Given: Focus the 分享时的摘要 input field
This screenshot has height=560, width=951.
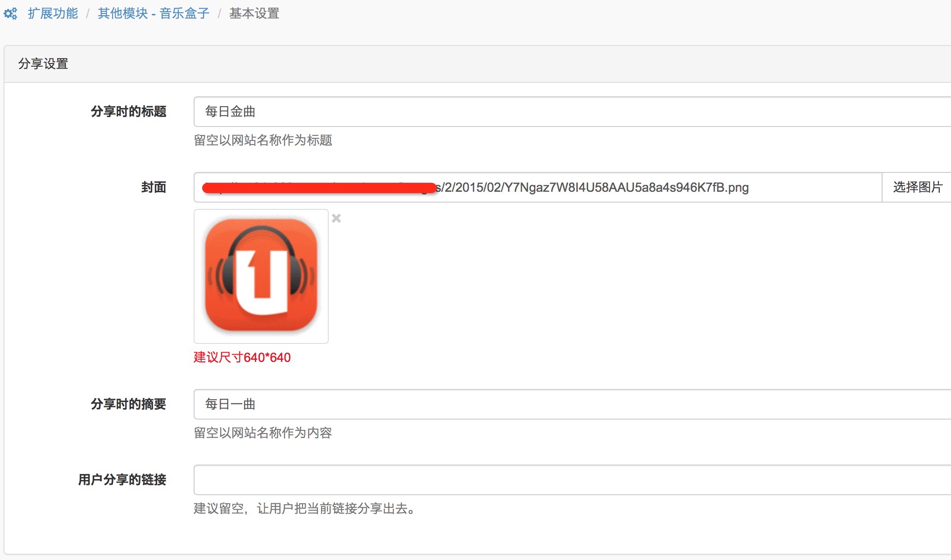Looking at the screenshot, I should pos(572,404).
